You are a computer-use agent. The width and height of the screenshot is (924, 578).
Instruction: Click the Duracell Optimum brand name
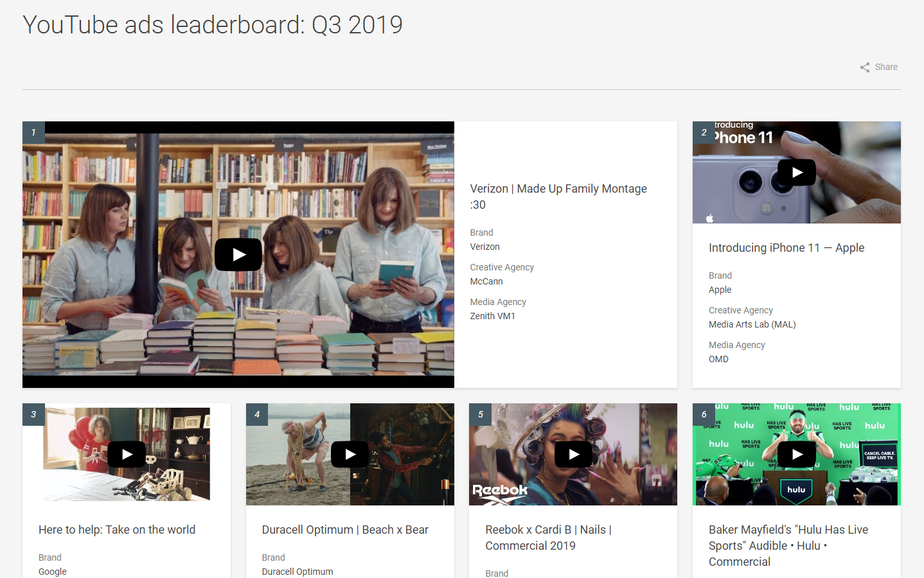298,572
